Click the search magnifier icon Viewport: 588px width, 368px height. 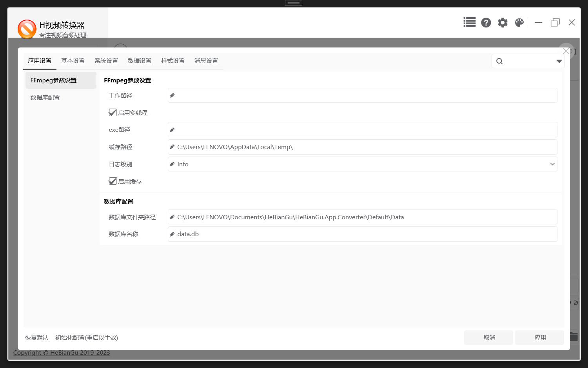point(499,61)
